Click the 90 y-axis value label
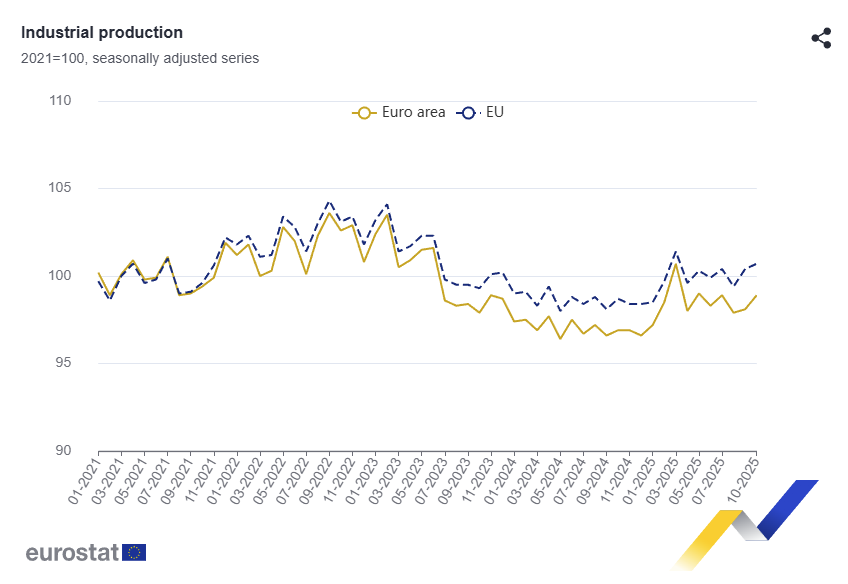848x584 pixels. [x=63, y=450]
